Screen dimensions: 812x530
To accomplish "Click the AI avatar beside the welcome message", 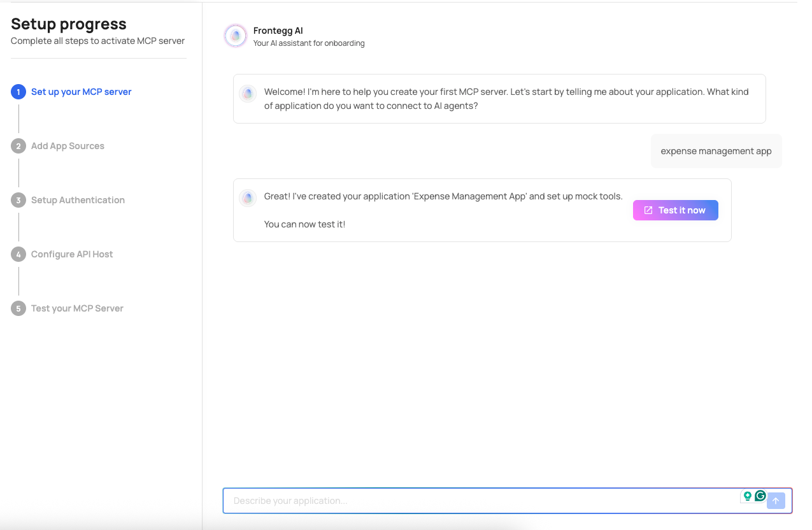I will pyautogui.click(x=248, y=94).
